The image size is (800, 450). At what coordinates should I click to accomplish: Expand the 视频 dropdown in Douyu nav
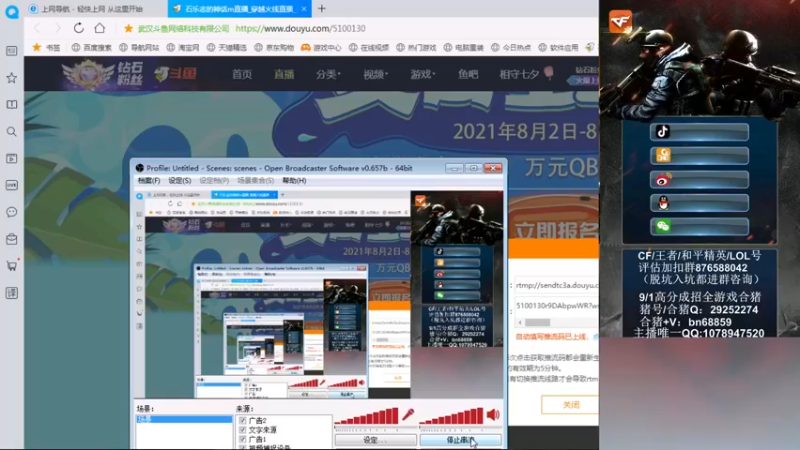coord(376,74)
